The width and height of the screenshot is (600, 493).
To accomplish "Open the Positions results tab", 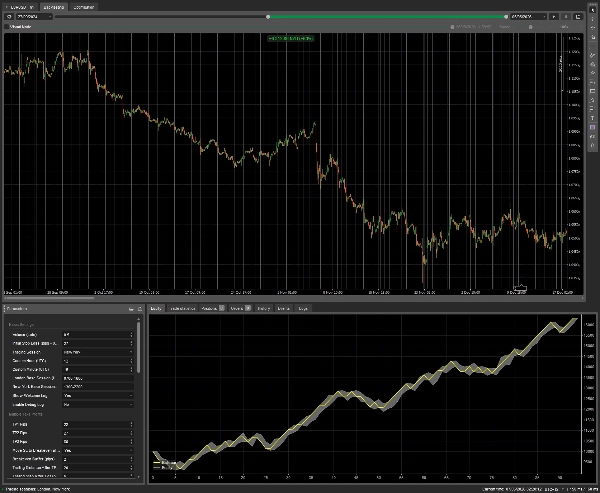I will [x=212, y=308].
